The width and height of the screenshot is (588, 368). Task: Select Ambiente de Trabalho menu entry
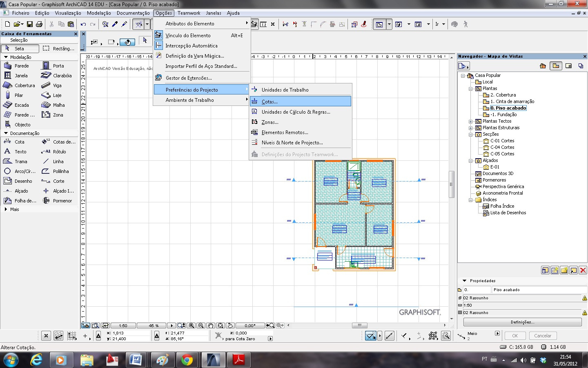(201, 100)
